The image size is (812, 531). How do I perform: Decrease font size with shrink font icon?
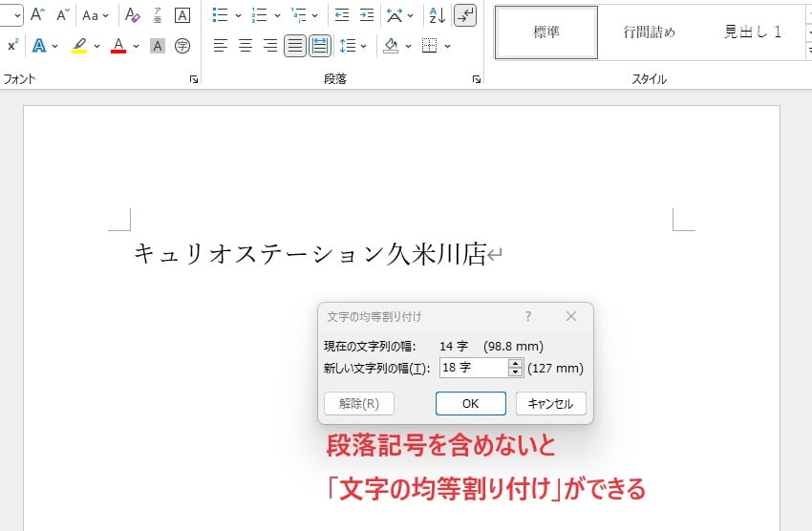[63, 15]
